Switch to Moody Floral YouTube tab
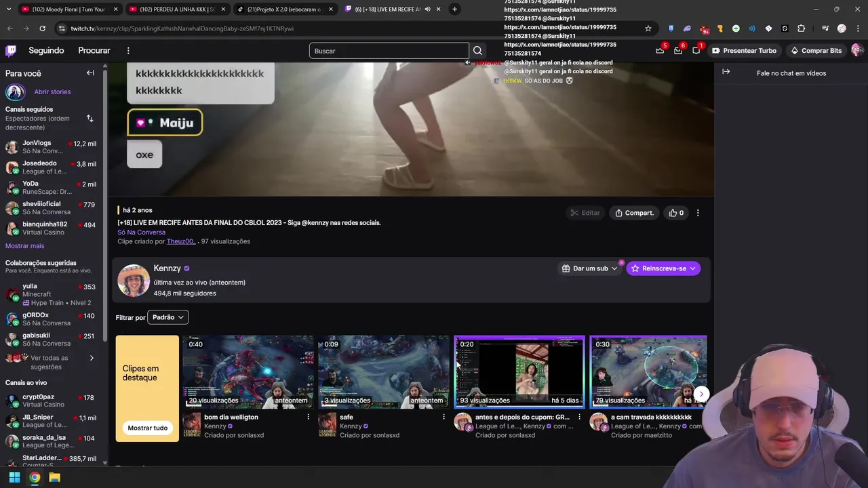The width and height of the screenshot is (868, 488). [66, 9]
